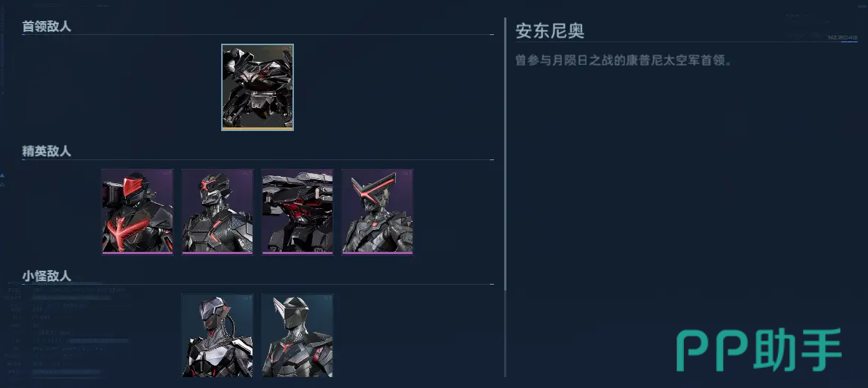This screenshot has height=388, width=868.
Task: Select the minion with cable attached to helmet
Action: pyautogui.click(x=218, y=336)
